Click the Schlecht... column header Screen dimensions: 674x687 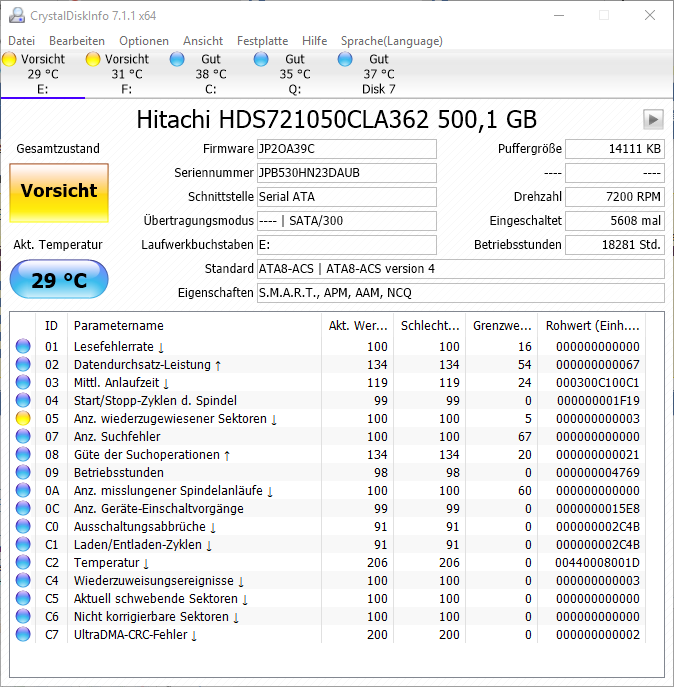tap(429, 326)
